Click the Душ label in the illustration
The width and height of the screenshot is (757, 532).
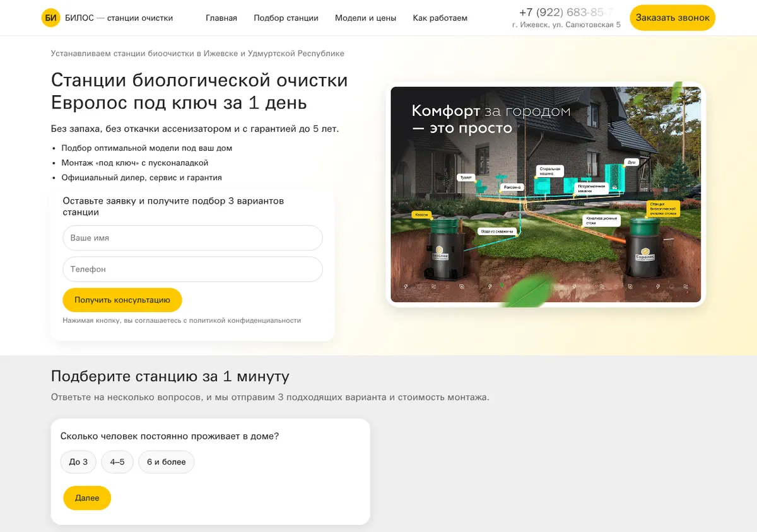[631, 162]
